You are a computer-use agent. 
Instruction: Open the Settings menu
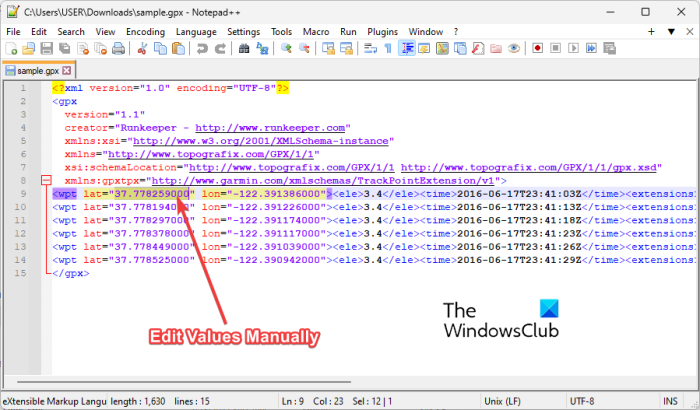pos(243,32)
